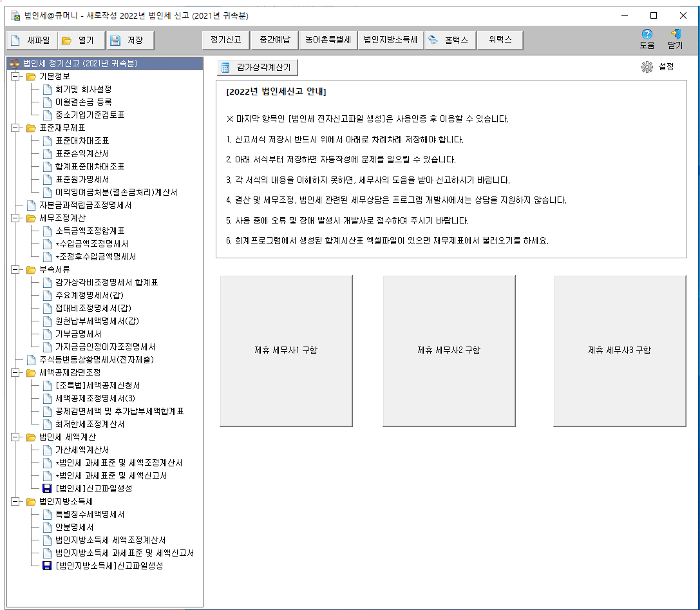Click the 닫기 exit icon
The image size is (700, 610).
tap(675, 34)
